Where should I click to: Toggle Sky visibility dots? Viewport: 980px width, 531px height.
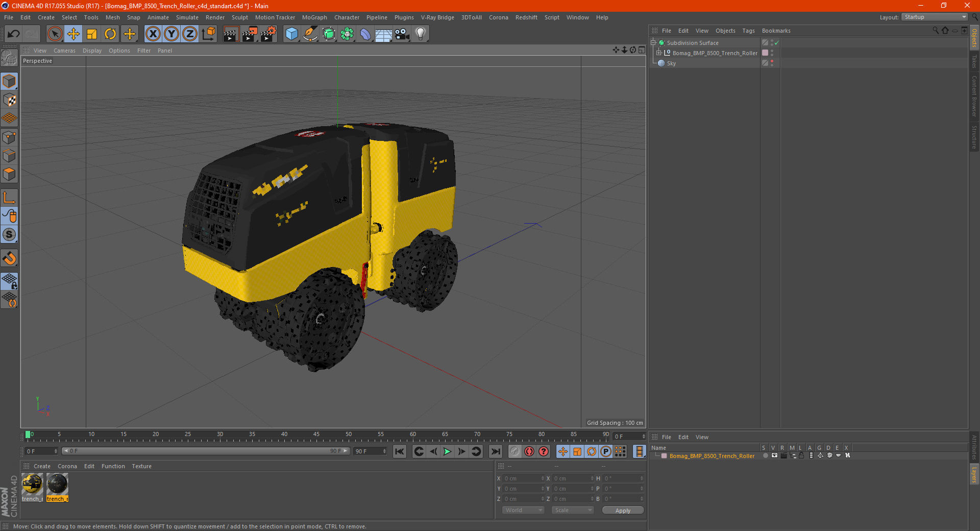tap(772, 63)
